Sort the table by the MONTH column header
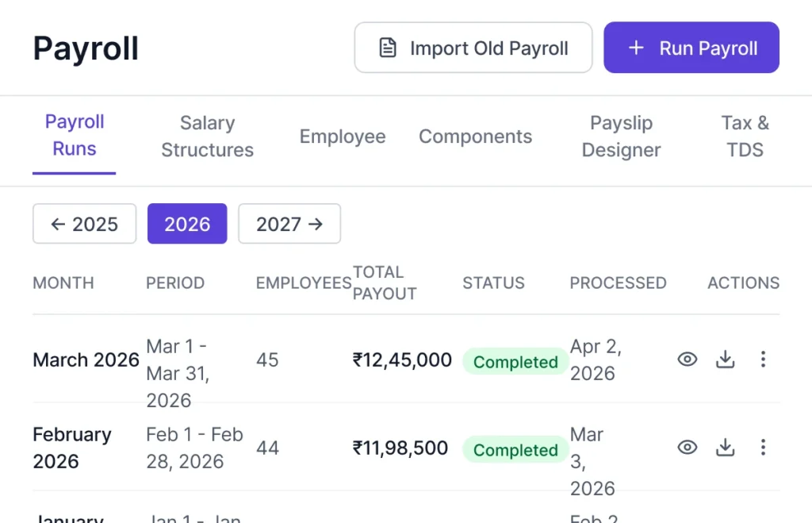The width and height of the screenshot is (812, 523). click(x=63, y=283)
